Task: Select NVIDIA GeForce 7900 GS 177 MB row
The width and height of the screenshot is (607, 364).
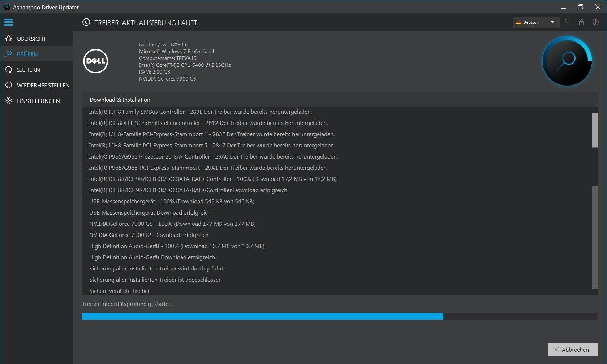Action: tap(172, 224)
